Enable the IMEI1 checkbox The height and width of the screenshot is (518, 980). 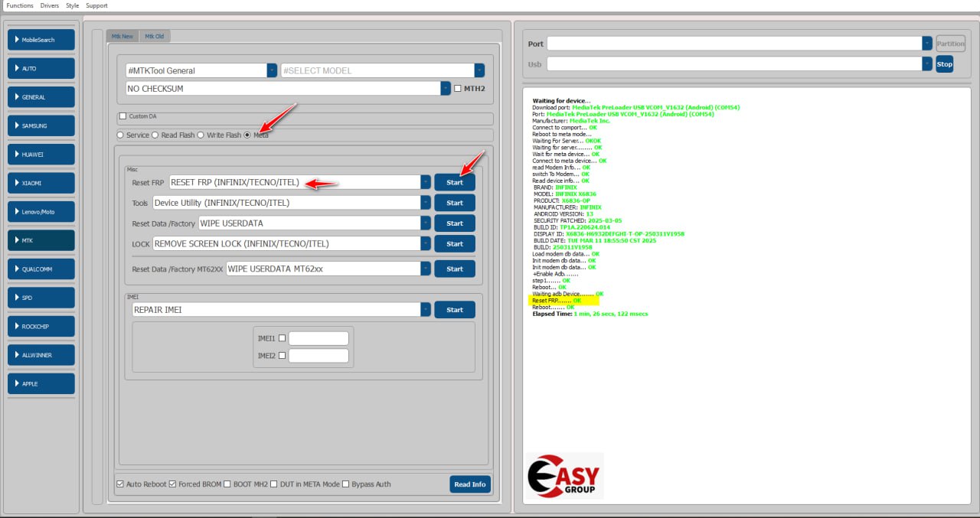click(x=283, y=338)
